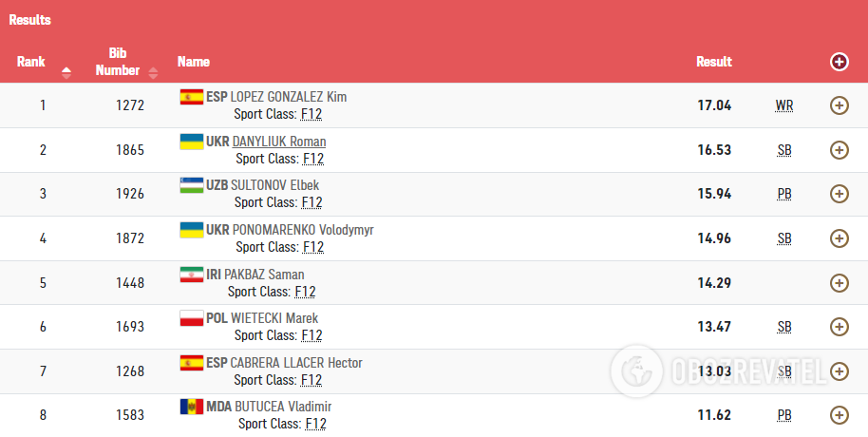The width and height of the screenshot is (868, 437).
Task: Sort results by Rank column arrows
Action: (66, 71)
